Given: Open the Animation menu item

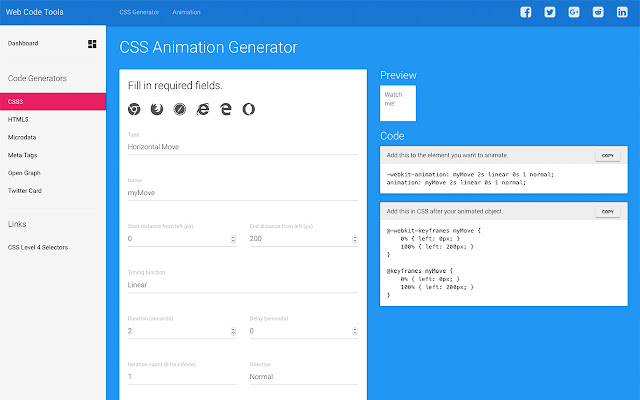Looking at the screenshot, I should (186, 12).
